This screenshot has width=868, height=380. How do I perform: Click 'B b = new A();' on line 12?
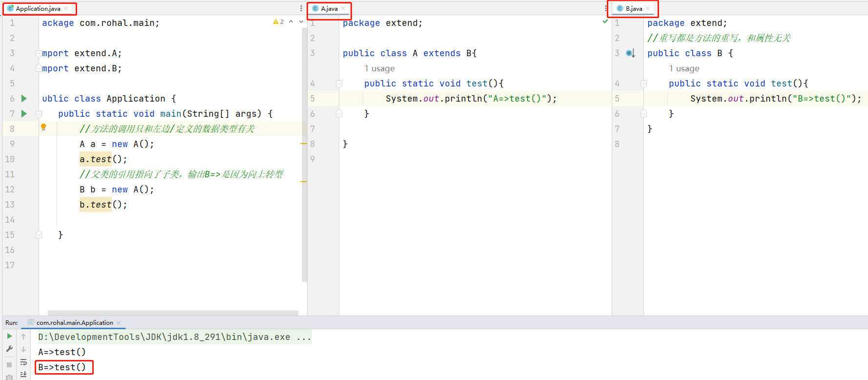point(117,190)
